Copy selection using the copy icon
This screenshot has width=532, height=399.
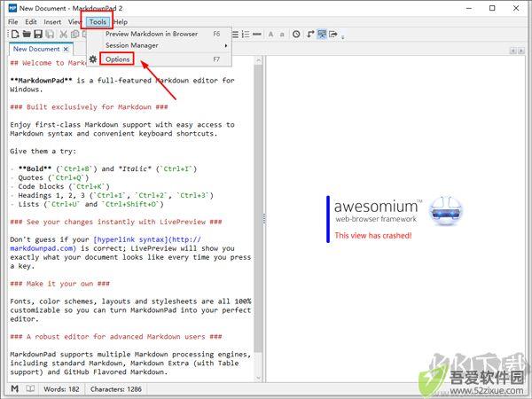(x=74, y=35)
